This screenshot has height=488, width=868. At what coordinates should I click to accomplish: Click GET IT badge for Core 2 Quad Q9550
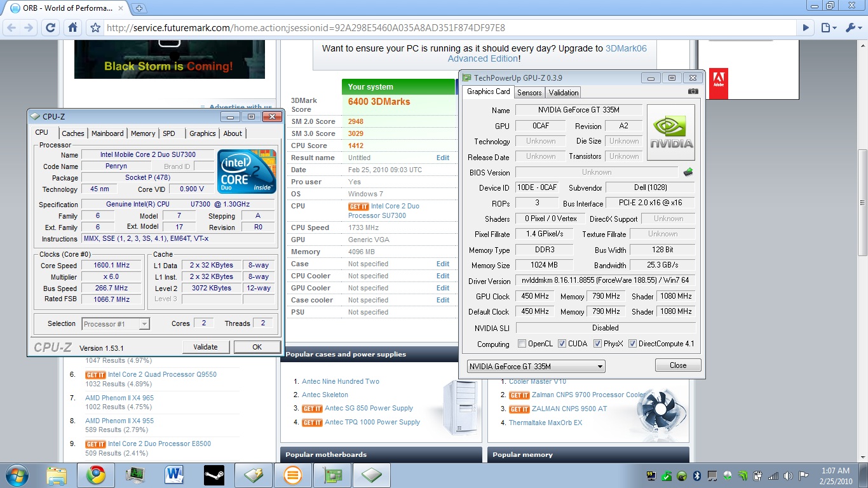point(95,375)
